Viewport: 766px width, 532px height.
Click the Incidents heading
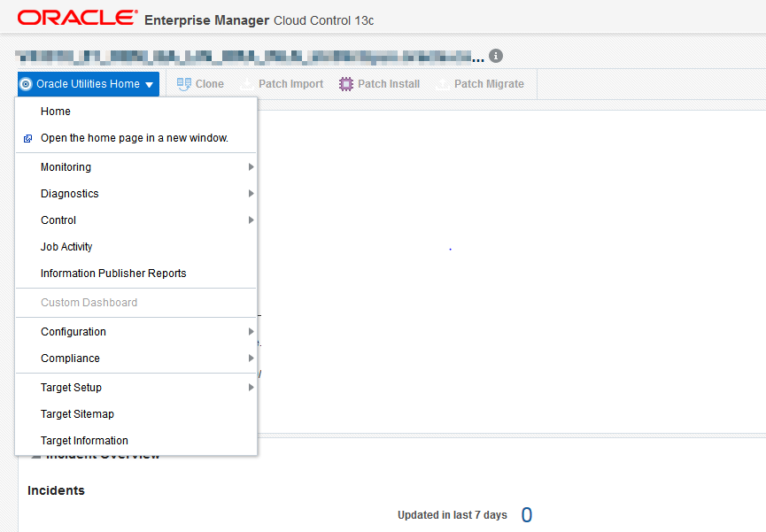point(56,490)
